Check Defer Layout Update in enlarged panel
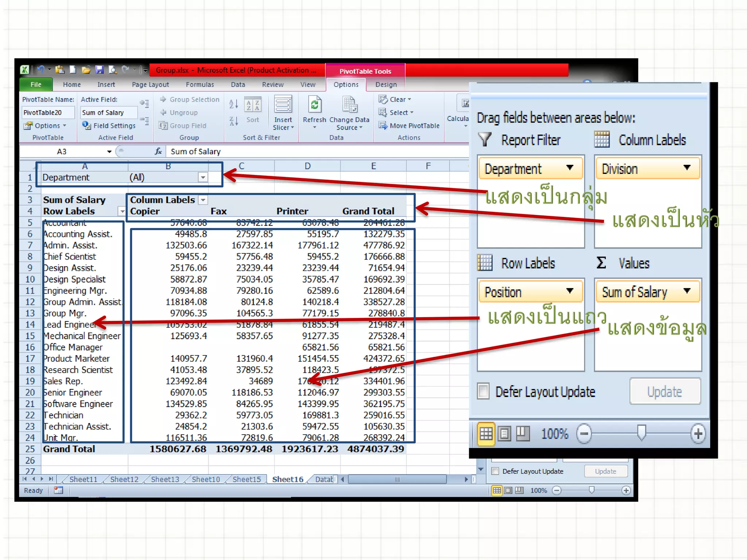The height and width of the screenshot is (560, 747). [483, 392]
